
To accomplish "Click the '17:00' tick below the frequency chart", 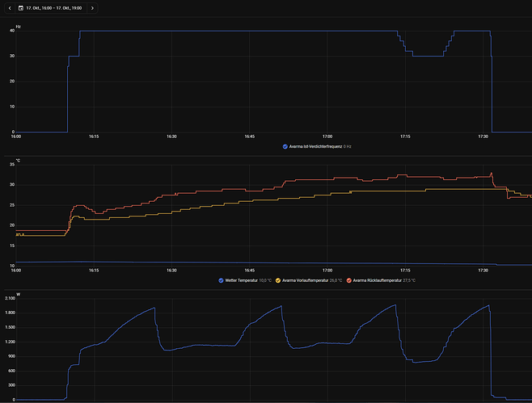I will click(327, 136).
